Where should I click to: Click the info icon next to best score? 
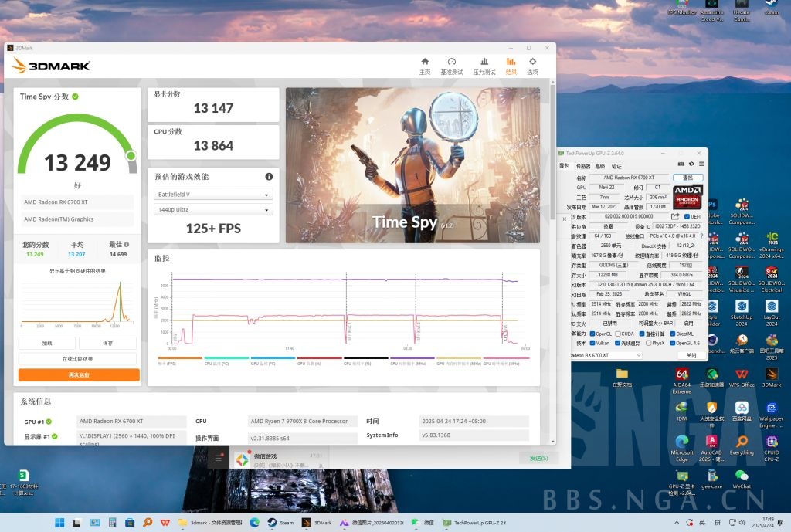(126, 245)
